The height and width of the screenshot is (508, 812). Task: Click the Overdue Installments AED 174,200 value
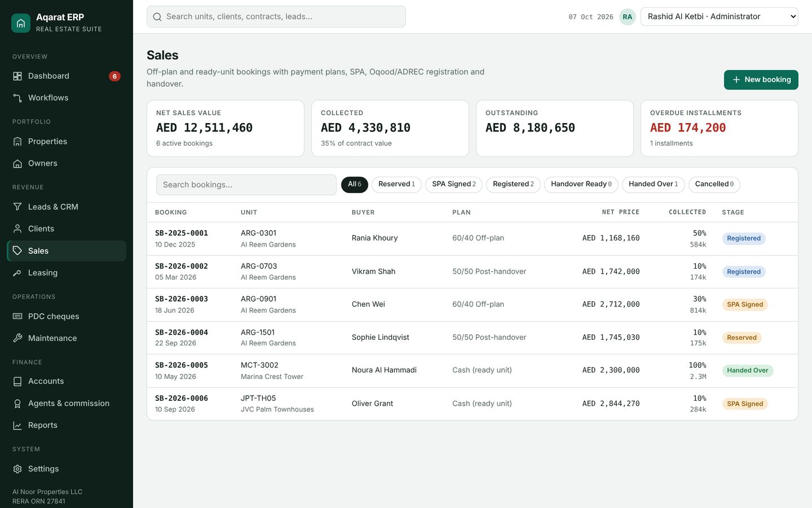click(688, 128)
